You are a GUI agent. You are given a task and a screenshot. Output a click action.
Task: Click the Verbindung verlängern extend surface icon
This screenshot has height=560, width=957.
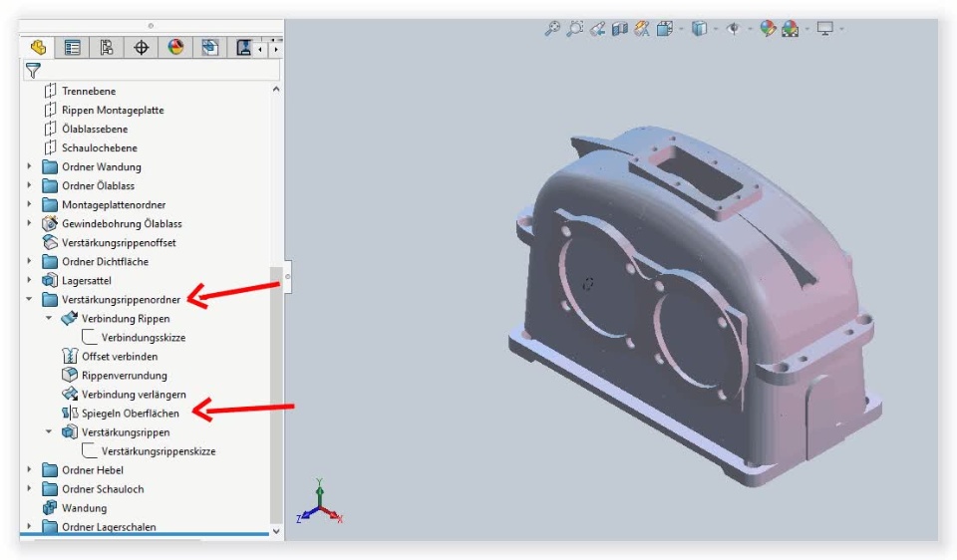pos(70,394)
